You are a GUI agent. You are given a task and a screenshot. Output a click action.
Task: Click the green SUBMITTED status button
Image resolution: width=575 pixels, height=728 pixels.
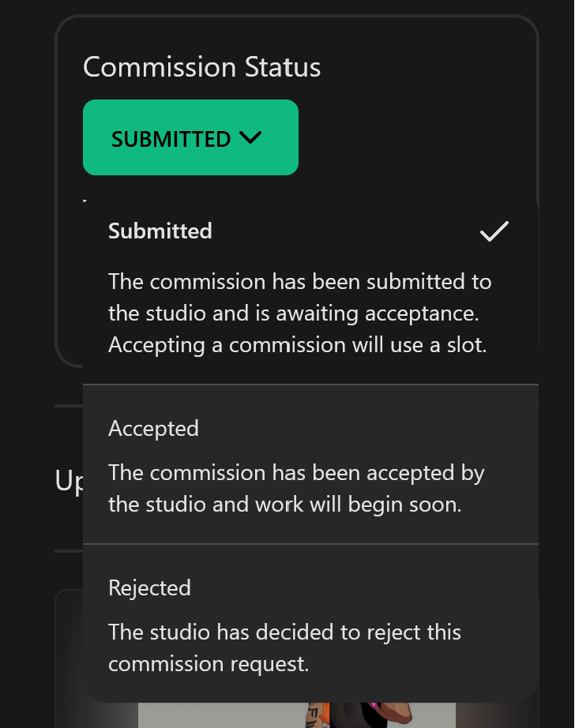tap(190, 137)
